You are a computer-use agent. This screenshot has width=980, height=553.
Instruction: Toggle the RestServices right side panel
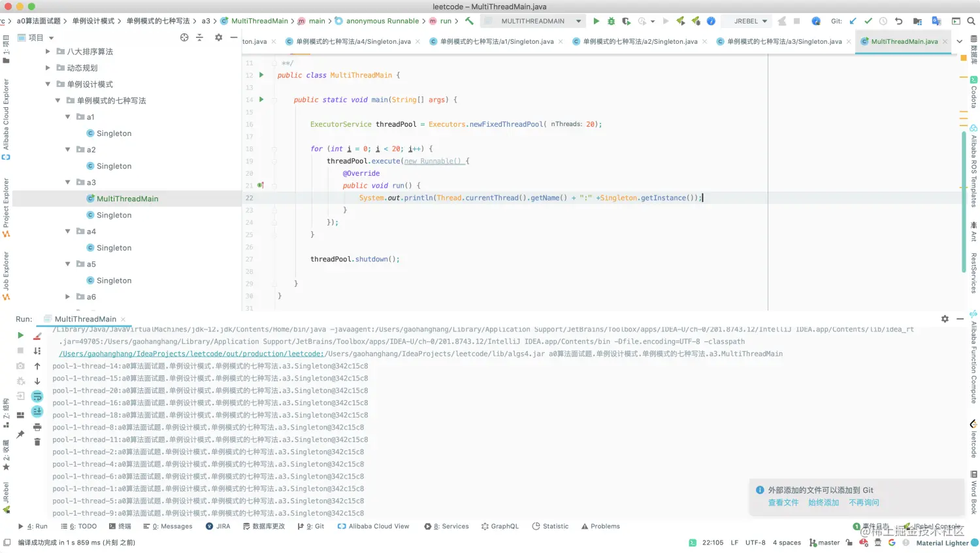click(x=973, y=273)
